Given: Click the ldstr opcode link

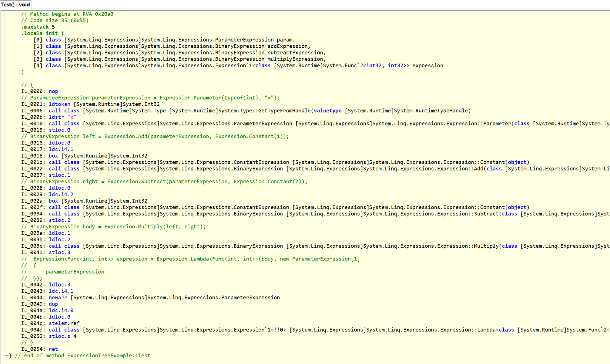Looking at the screenshot, I should tap(56, 117).
